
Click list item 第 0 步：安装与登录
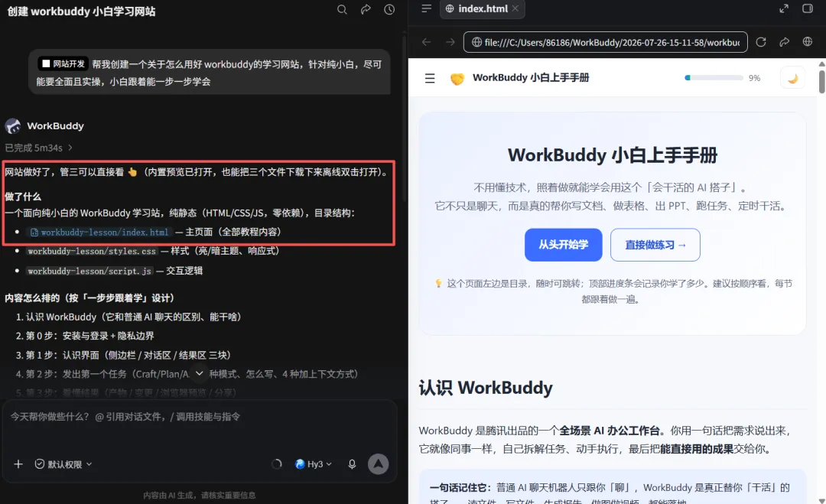[x=90, y=336]
